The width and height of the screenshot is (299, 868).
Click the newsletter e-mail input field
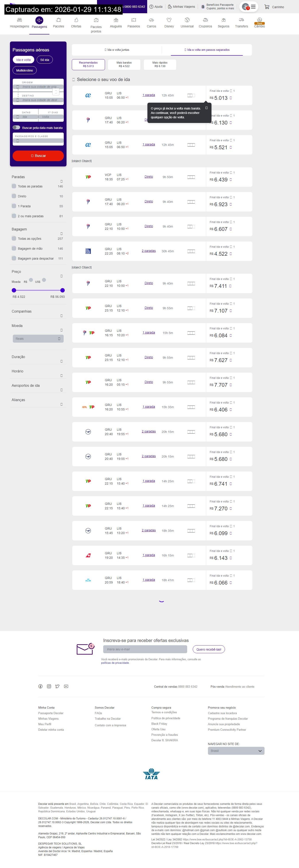point(145,649)
